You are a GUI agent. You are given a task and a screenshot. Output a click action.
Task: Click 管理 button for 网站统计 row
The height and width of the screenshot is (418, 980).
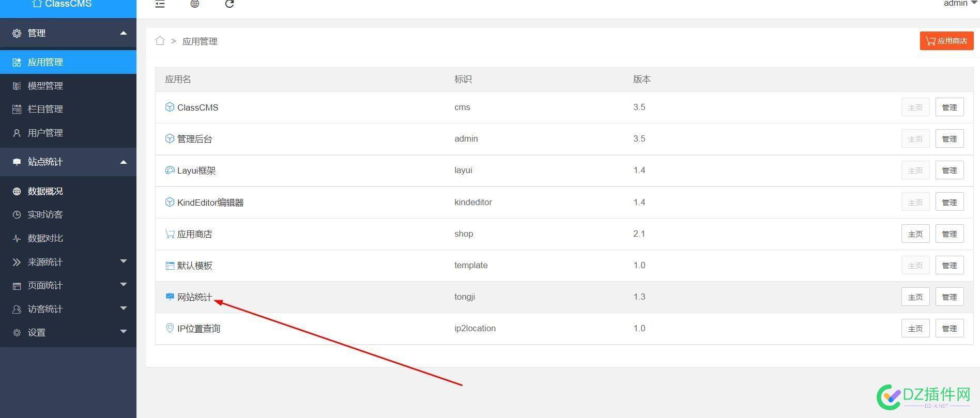coord(950,297)
